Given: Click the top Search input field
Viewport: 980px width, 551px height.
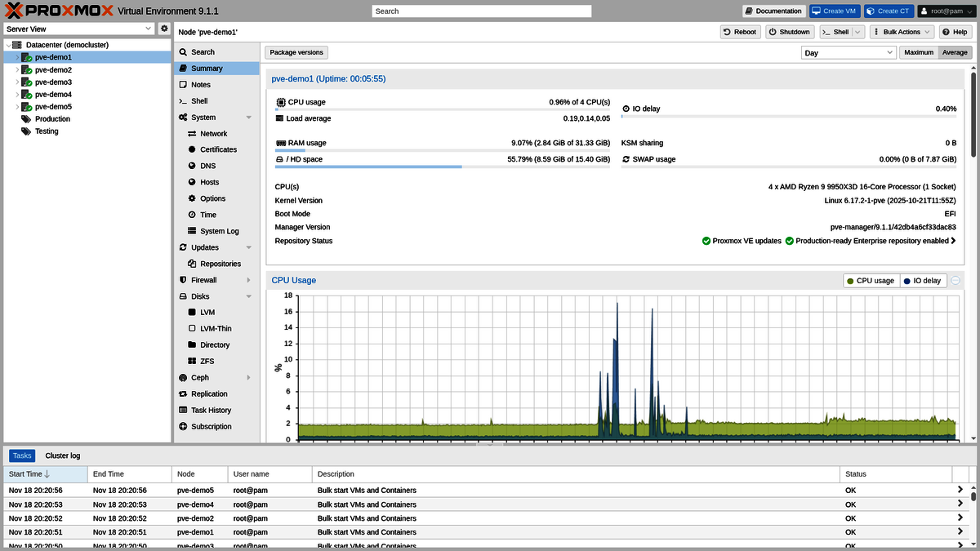Looking at the screenshot, I should point(481,11).
